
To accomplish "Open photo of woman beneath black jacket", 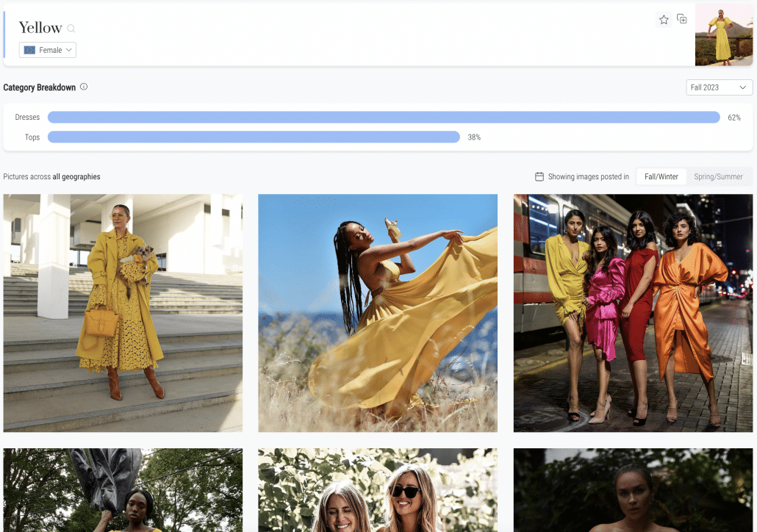I will [x=123, y=490].
